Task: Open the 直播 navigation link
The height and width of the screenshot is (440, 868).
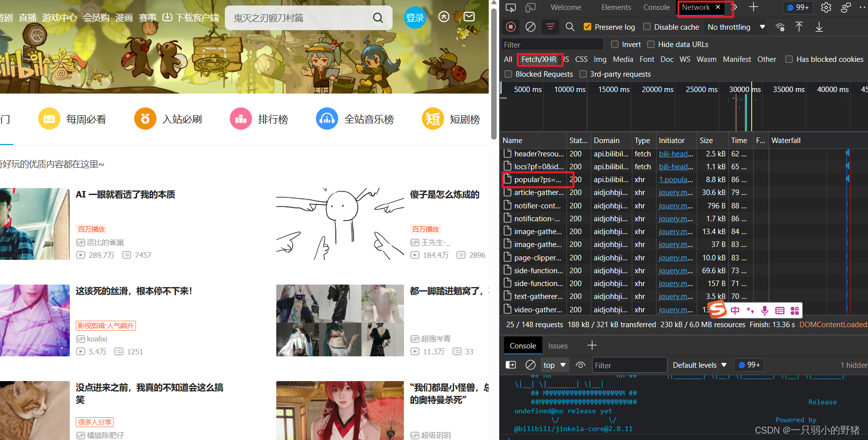Action: click(x=28, y=18)
